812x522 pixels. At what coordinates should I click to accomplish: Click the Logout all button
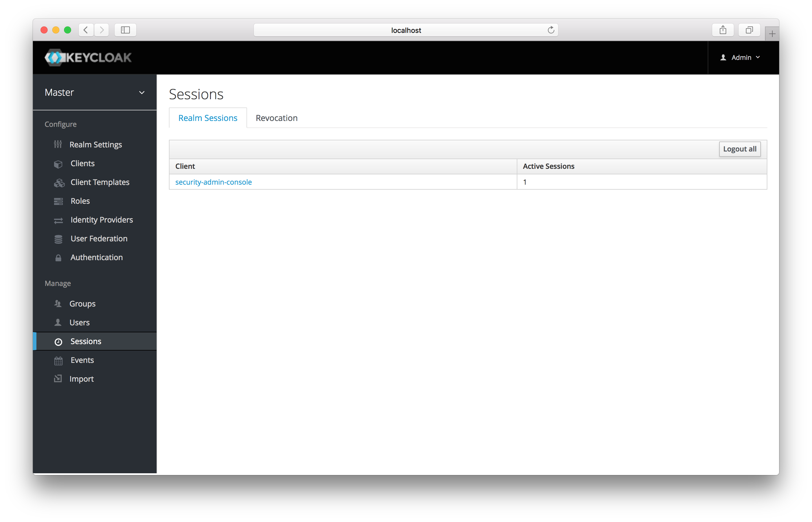(x=739, y=148)
